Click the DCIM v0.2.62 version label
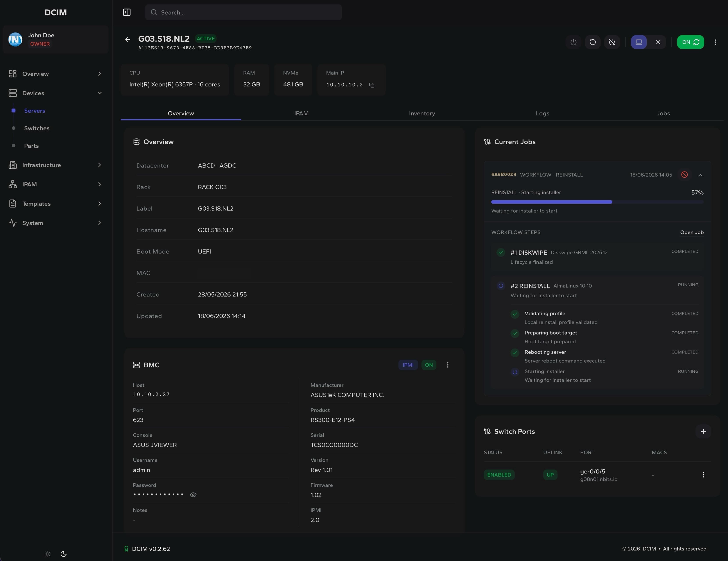Screen dimensions: 728x561 coord(151,549)
